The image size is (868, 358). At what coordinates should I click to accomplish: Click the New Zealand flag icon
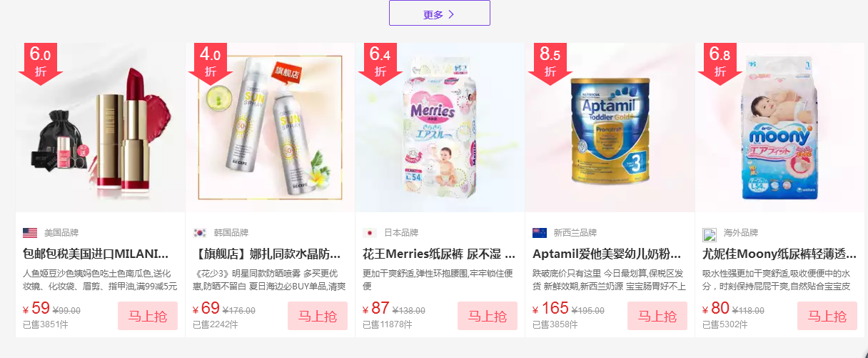pos(540,233)
